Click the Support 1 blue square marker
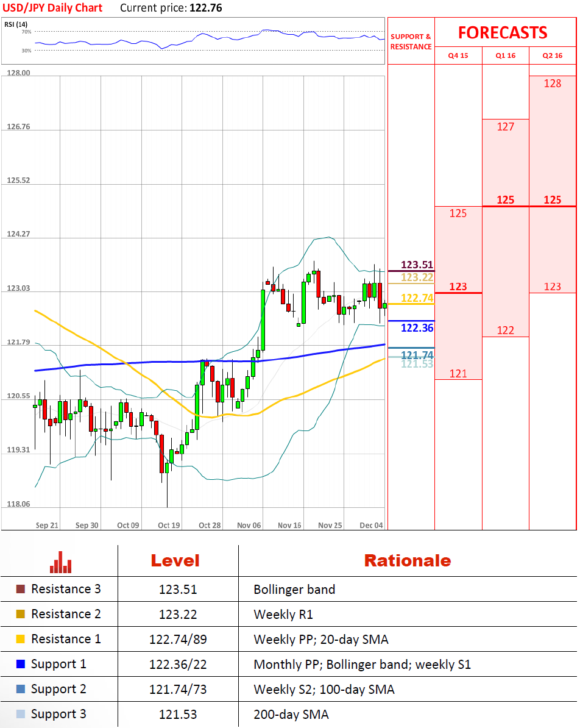The image size is (580, 728). 21,664
